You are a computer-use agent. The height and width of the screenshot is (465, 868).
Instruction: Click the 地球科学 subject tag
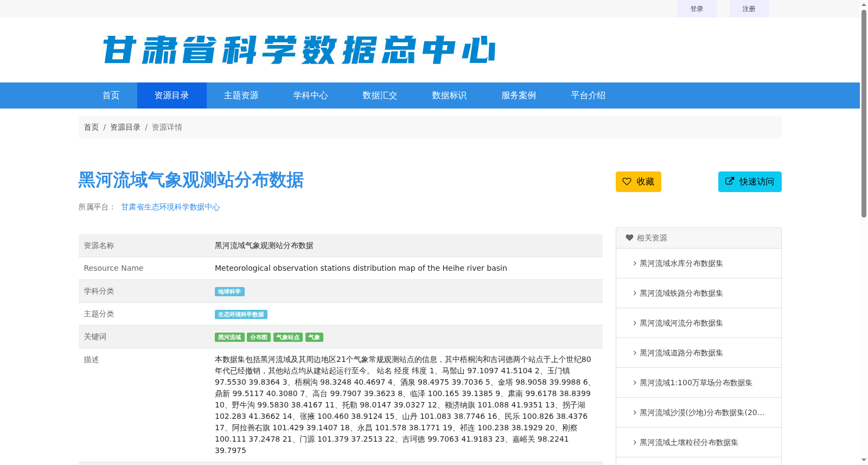point(229,292)
